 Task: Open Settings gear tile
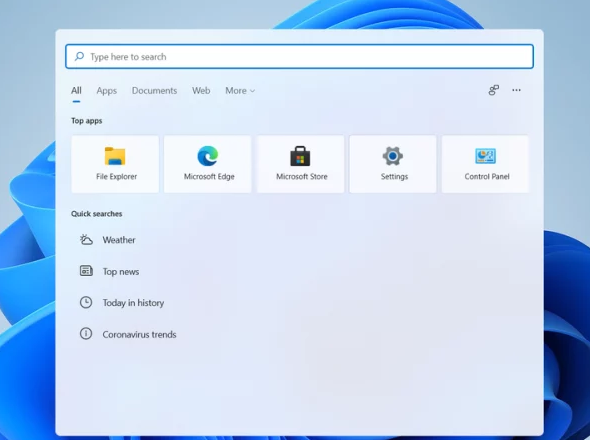(x=393, y=164)
